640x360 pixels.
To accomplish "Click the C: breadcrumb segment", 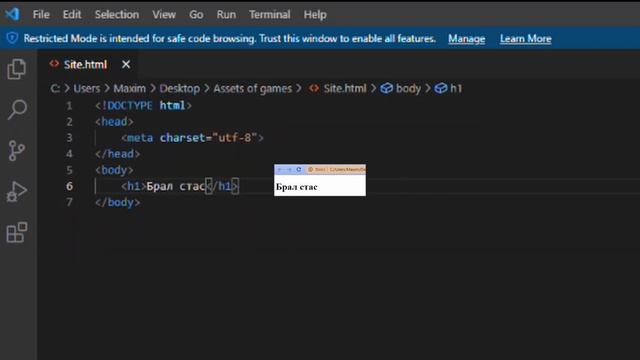I will point(55,89).
